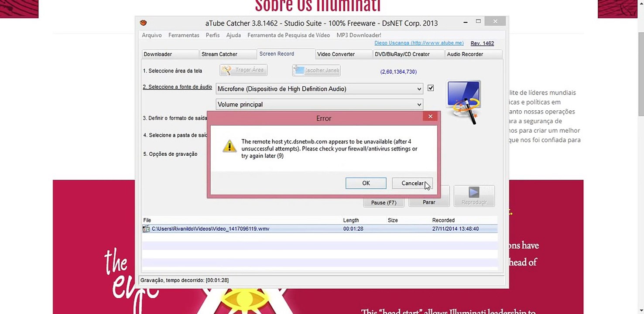The height and width of the screenshot is (314, 644).
Task: Click the Length column header
Action: coord(351,220)
